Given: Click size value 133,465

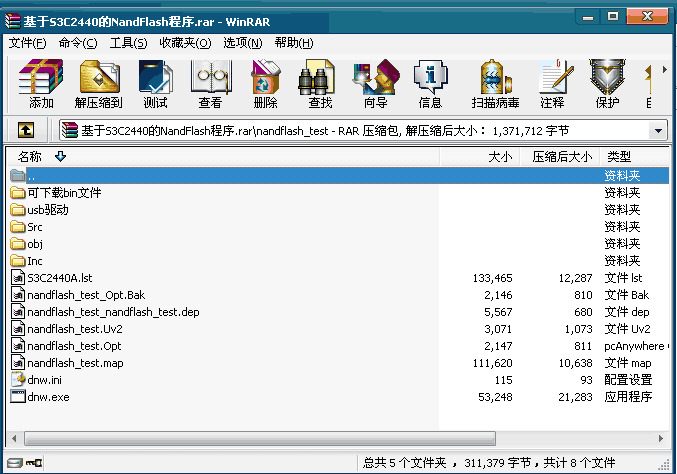Looking at the screenshot, I should (492, 278).
